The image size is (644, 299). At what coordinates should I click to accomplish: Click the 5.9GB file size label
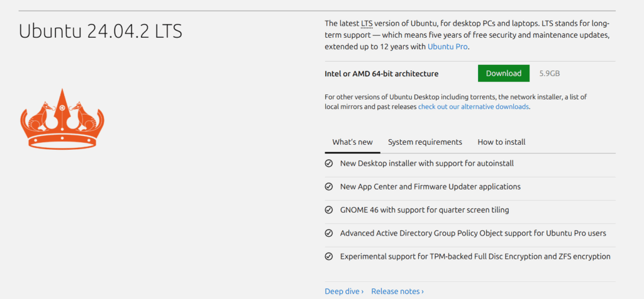(550, 74)
